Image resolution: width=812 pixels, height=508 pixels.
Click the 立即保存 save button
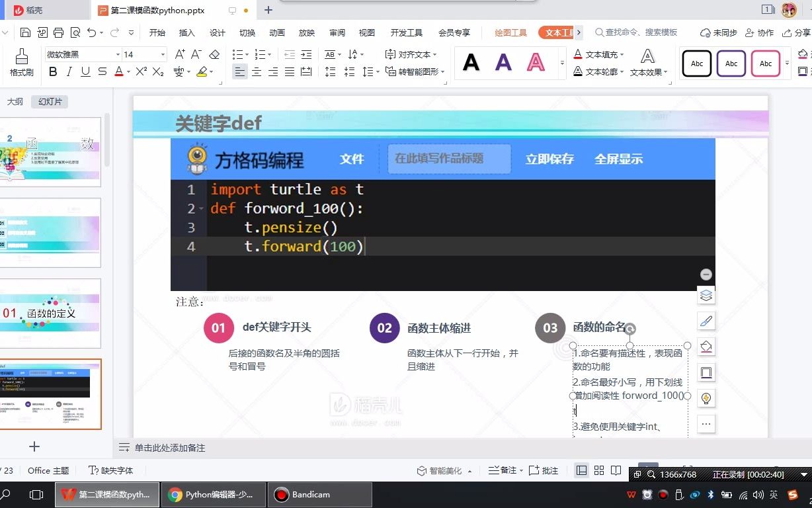(x=549, y=159)
